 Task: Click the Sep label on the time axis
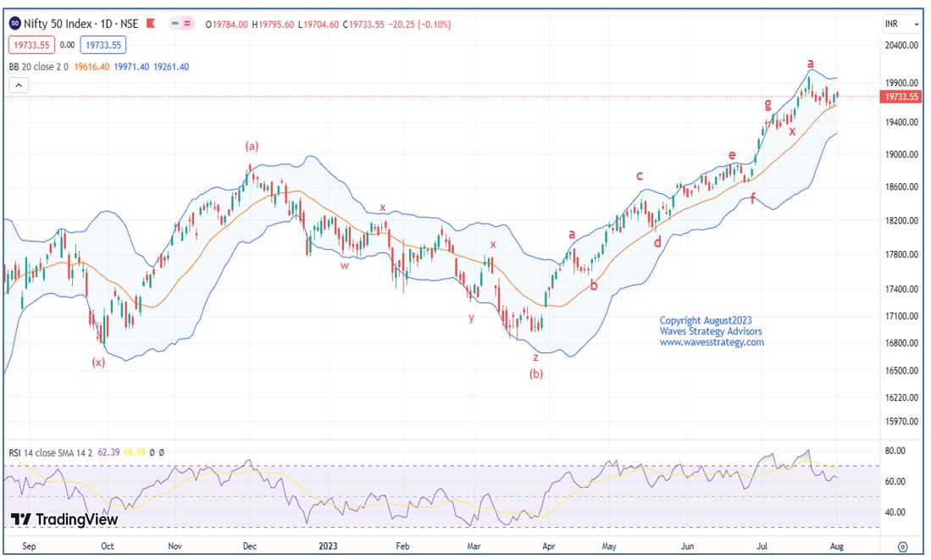coord(29,546)
